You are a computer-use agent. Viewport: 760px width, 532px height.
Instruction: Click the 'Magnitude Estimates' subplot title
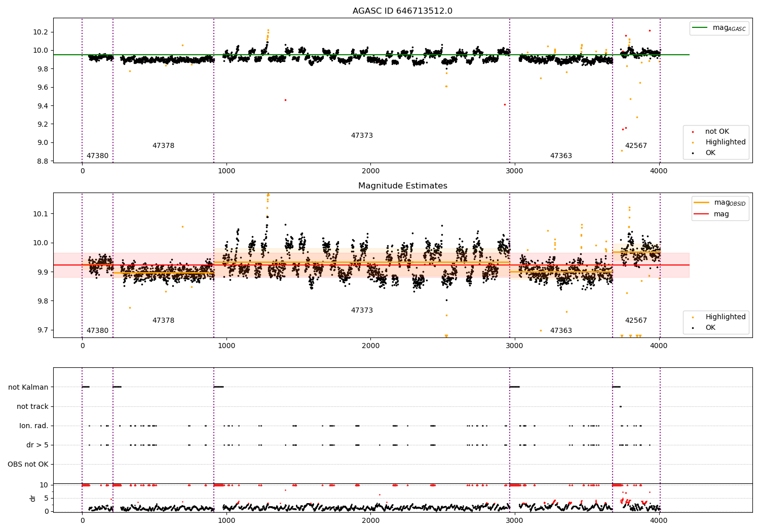click(402, 186)
